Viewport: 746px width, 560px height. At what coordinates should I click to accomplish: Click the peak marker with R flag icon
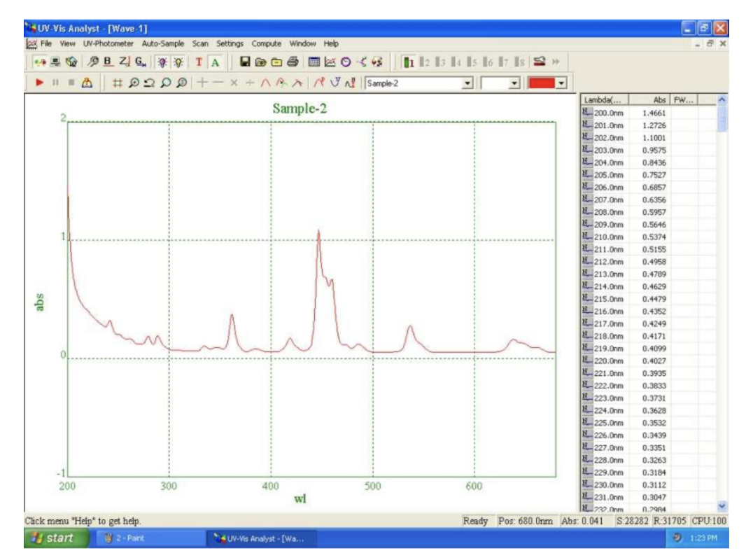tap(318, 83)
